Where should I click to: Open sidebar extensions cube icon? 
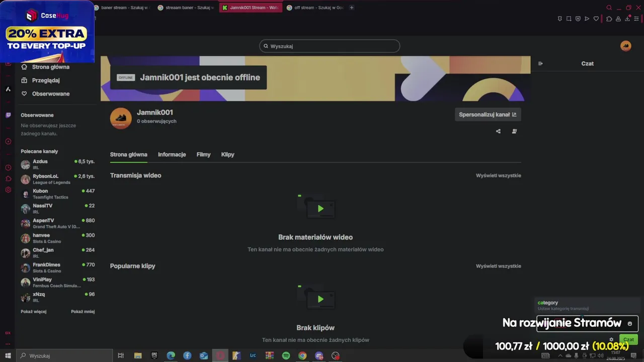[x=8, y=178]
